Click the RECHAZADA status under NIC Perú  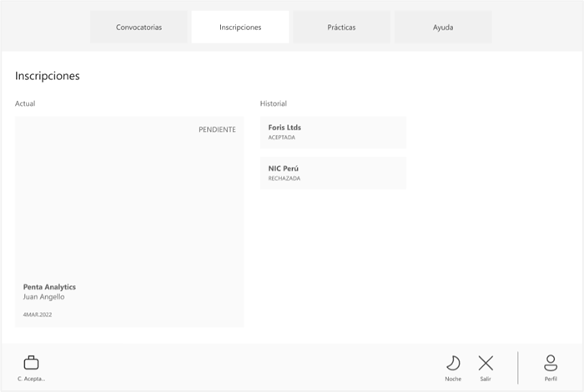coord(284,178)
